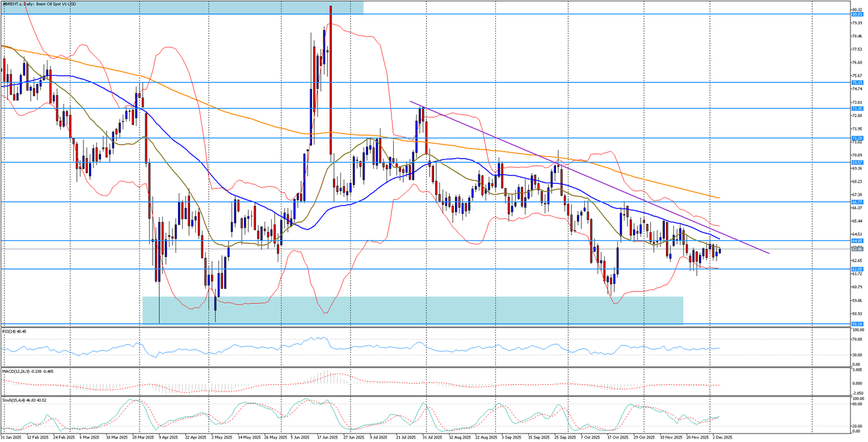Select the 69.57 resistance price tag
The height and width of the screenshot is (442, 868).
[857, 162]
